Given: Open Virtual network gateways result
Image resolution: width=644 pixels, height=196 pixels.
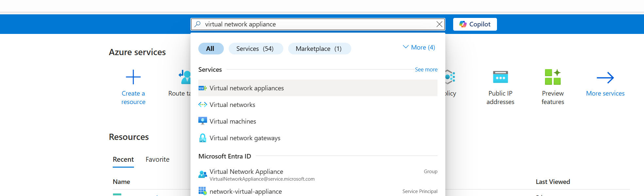Looking at the screenshot, I should click(318, 138).
